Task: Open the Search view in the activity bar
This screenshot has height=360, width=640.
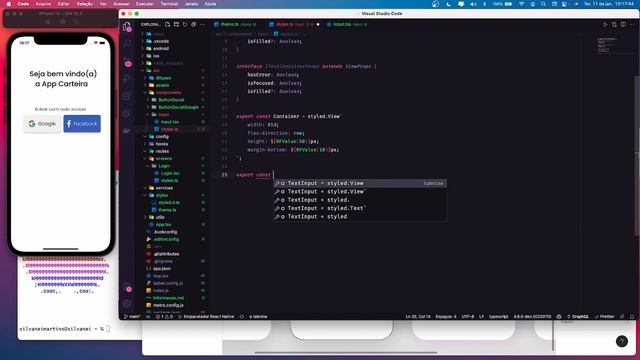Action: point(127,43)
